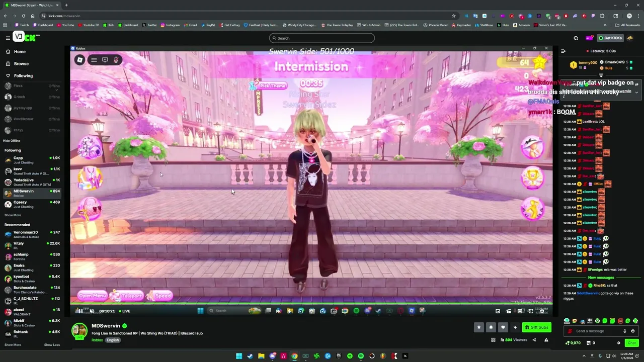
Task: Open Roblox in-game hamburger menu
Action: 94,60
